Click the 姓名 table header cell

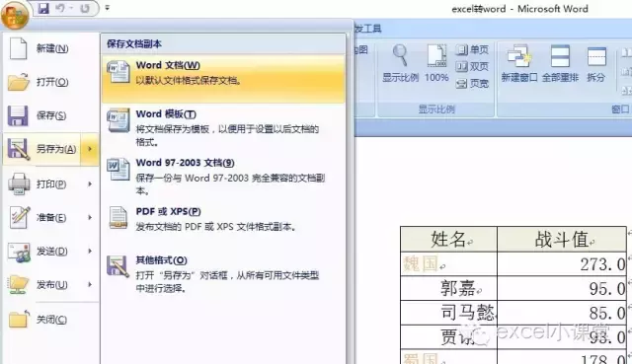click(x=448, y=239)
